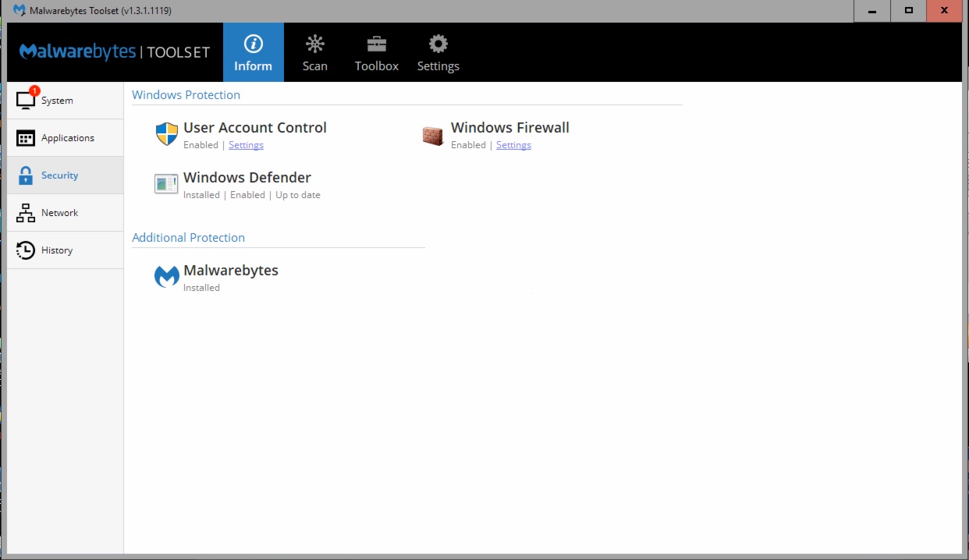This screenshot has width=969, height=560.
Task: Open the History sidebar section
Action: pos(57,250)
